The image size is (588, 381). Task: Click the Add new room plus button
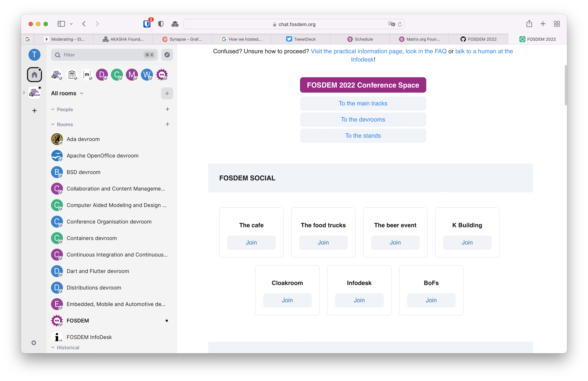coord(168,124)
